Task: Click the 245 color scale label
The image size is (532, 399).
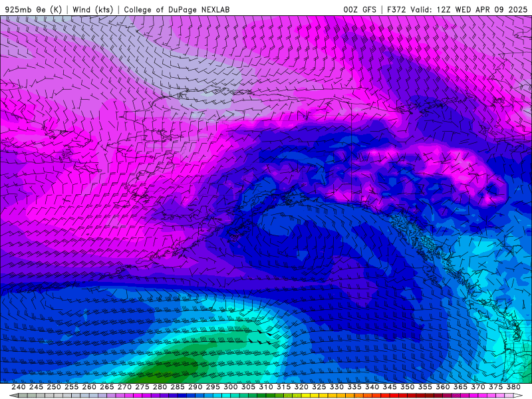Action: point(36,387)
